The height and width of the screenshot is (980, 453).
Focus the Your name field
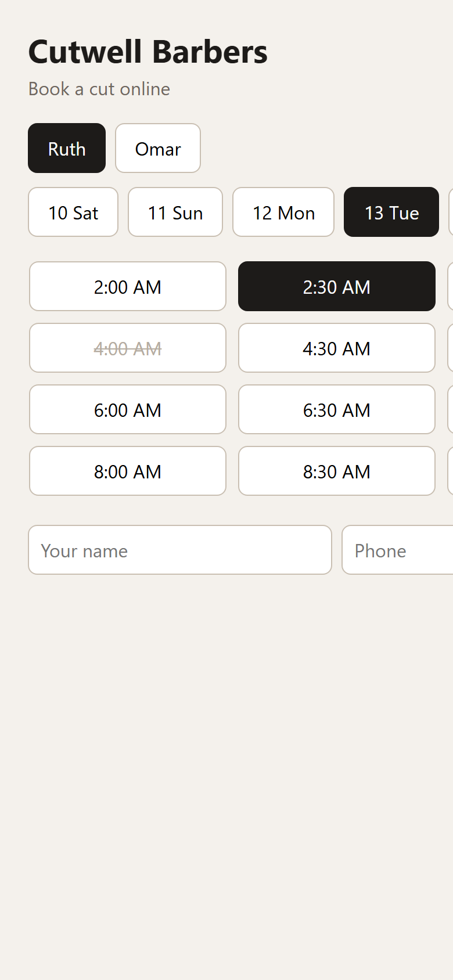(180, 550)
